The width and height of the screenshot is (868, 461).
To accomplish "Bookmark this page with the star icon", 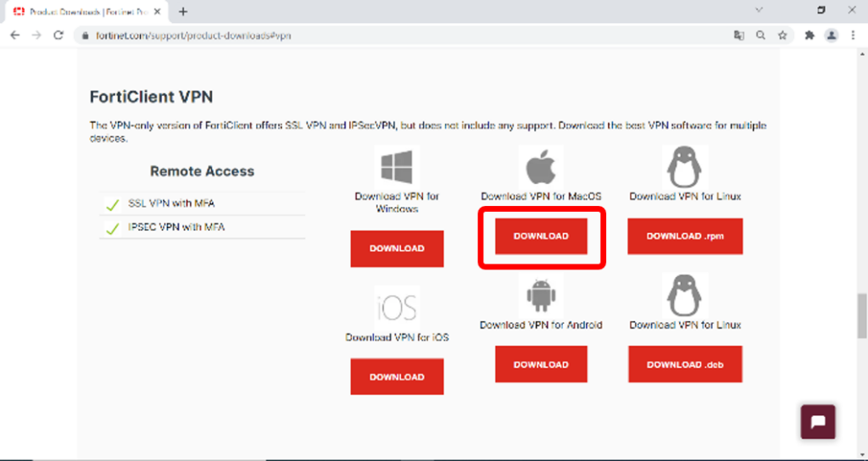I will [782, 36].
